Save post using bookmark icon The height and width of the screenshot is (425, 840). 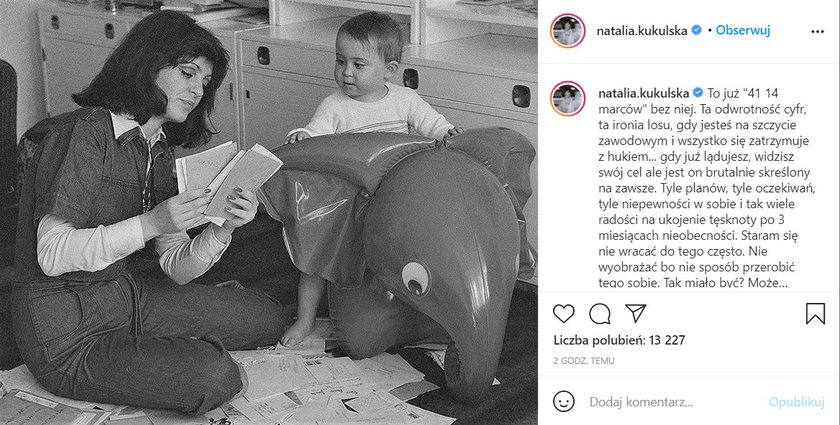(x=815, y=314)
